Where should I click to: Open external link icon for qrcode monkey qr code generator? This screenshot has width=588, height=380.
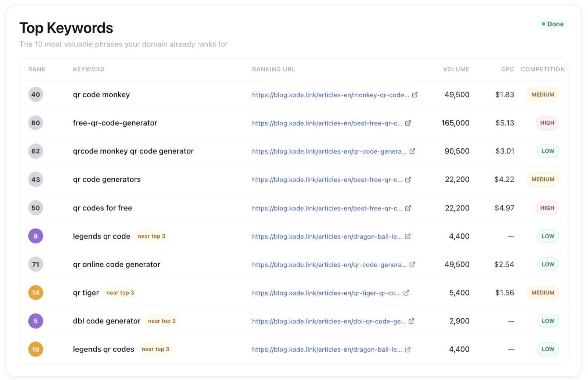(412, 151)
